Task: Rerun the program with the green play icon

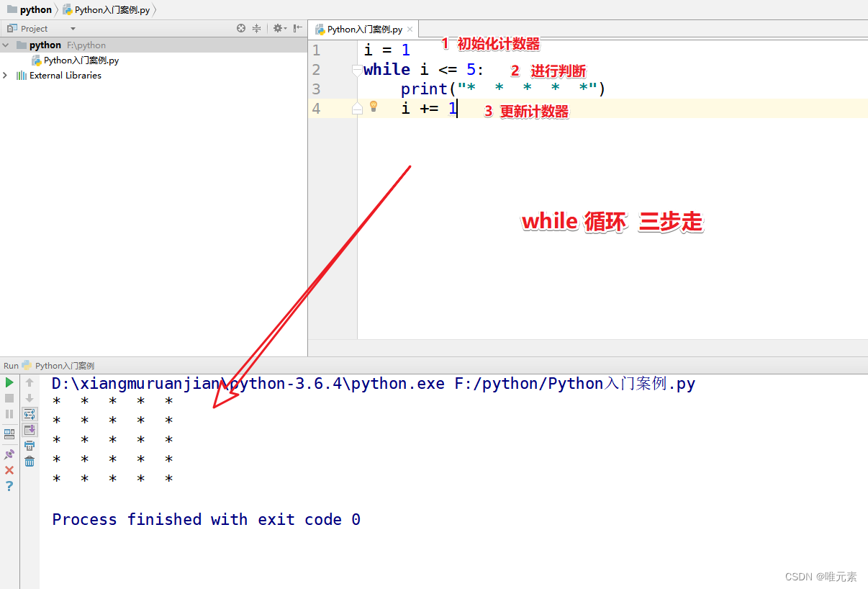Action: pyautogui.click(x=9, y=382)
